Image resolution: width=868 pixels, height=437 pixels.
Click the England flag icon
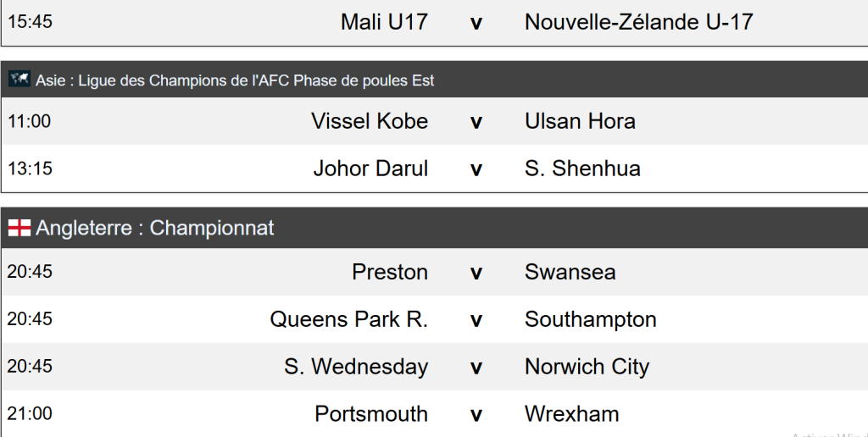(19, 228)
